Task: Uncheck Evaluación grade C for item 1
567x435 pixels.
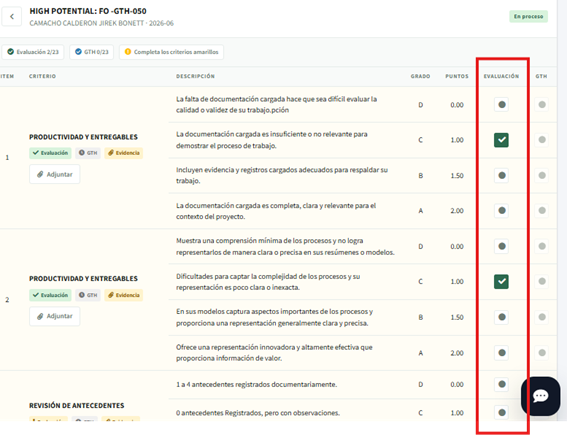Action: tap(502, 140)
